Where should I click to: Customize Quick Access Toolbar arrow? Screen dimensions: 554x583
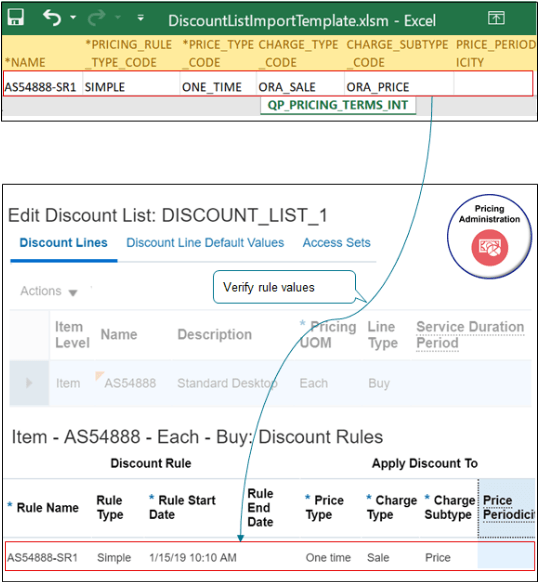click(x=141, y=17)
